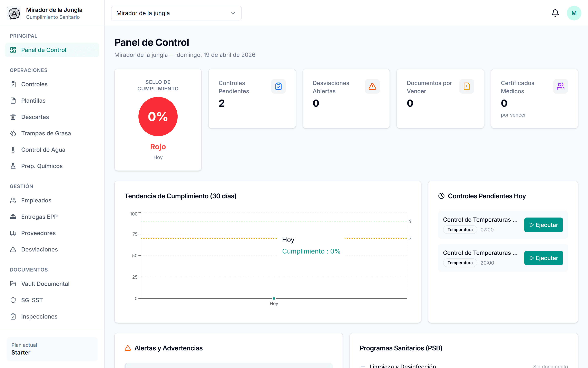The width and height of the screenshot is (588, 368).
Task: Navigate to Descartes
Action: 52,117
